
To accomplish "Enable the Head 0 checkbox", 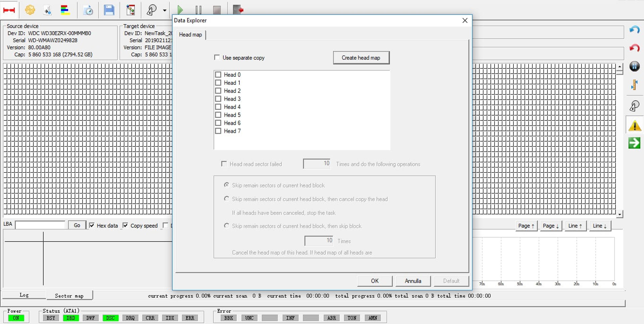I will [x=218, y=75].
